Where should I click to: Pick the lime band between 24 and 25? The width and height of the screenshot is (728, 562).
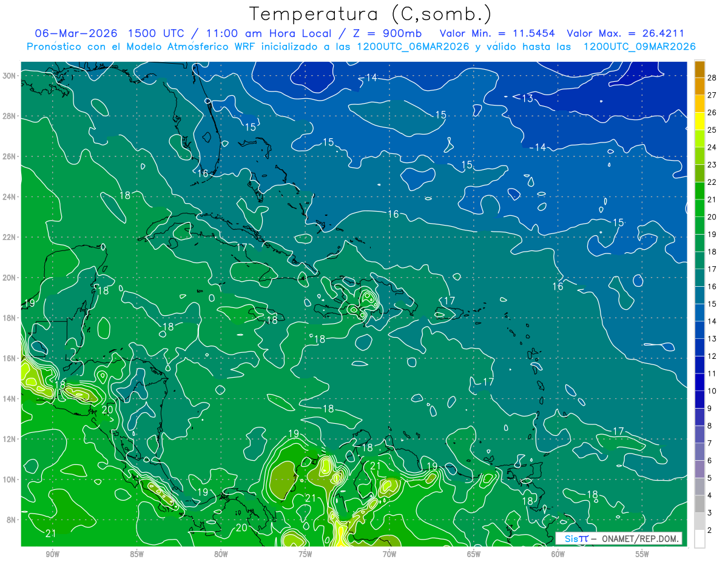click(699, 139)
